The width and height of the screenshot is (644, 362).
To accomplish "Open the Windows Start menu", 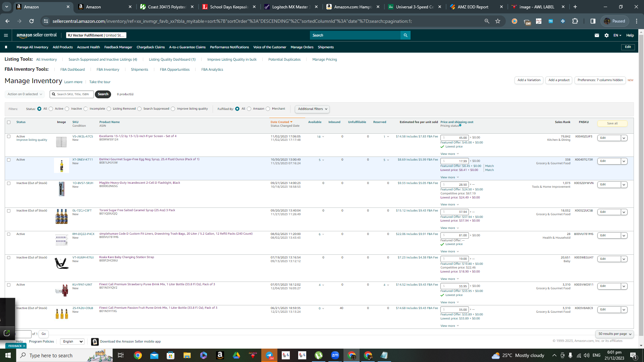I will pos(8,355).
